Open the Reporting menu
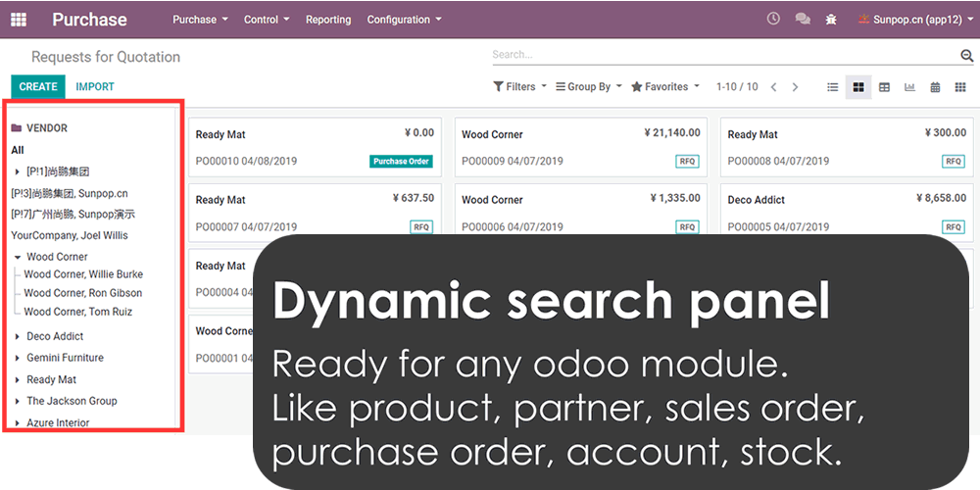 327,20
